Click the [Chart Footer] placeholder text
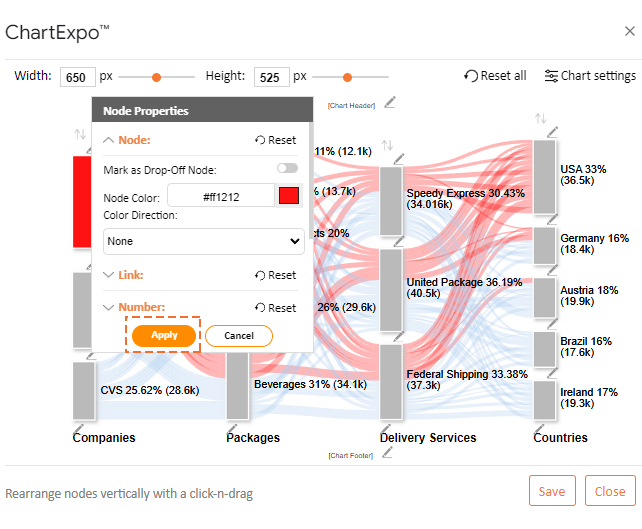This screenshot has width=642, height=529. (350, 456)
